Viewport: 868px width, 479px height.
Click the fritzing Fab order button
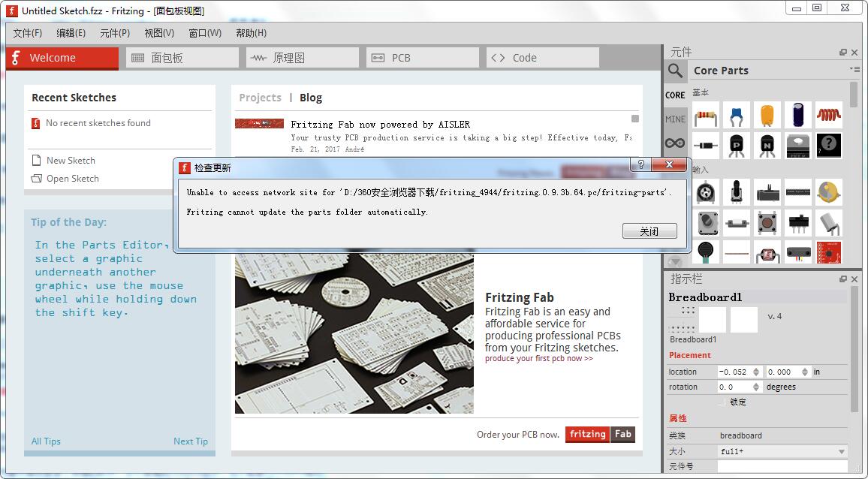click(x=600, y=434)
